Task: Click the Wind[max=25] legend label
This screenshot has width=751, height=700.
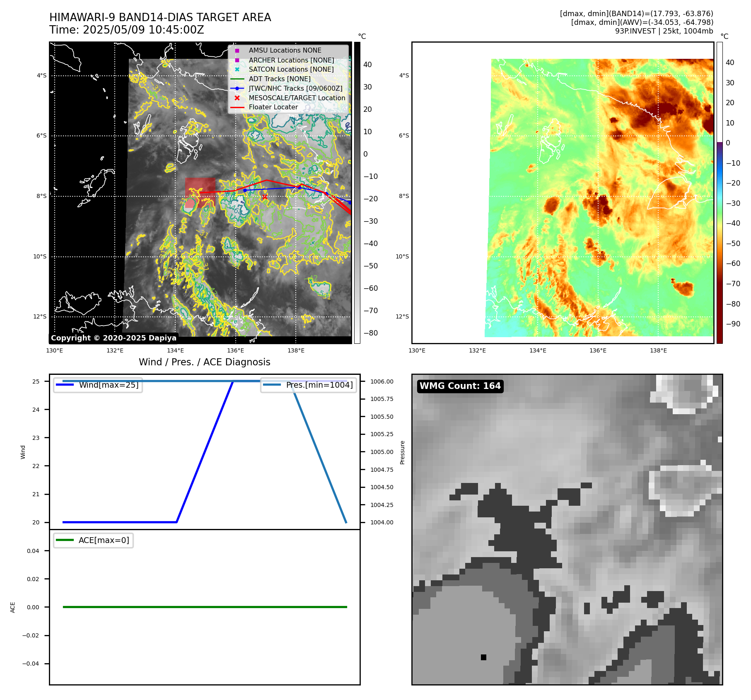Action: point(109,385)
